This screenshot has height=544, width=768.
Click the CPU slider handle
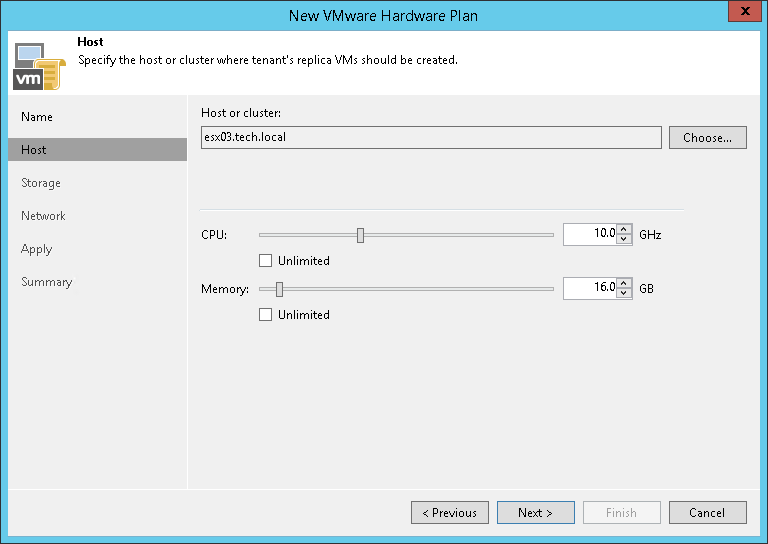pos(360,235)
